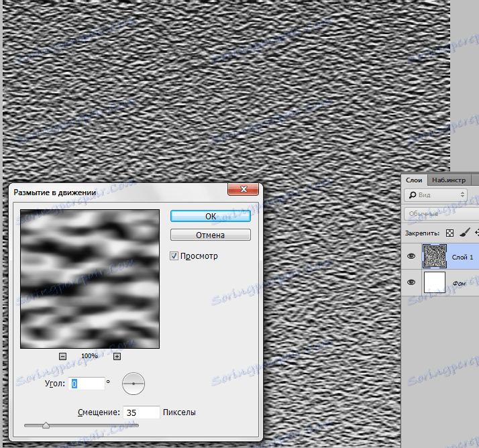This screenshot has width=479, height=448.
Task: Switch to the Слои tab
Action: [414, 180]
